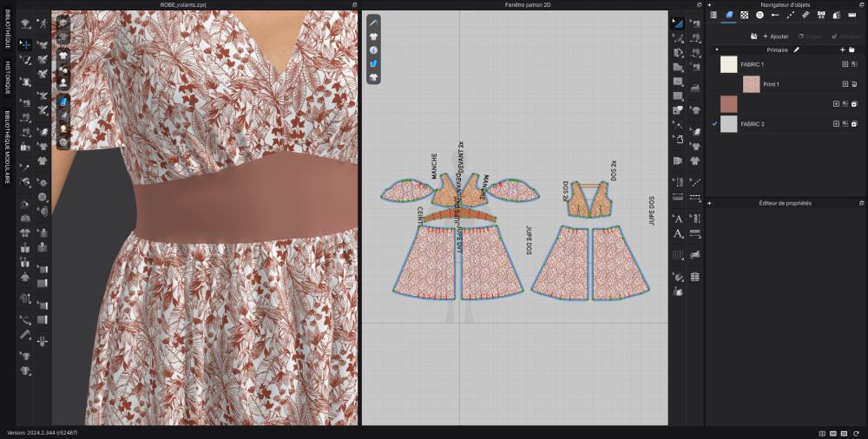Select the Print 1 texture thumbnail
The height and width of the screenshot is (439, 868).
(751, 84)
